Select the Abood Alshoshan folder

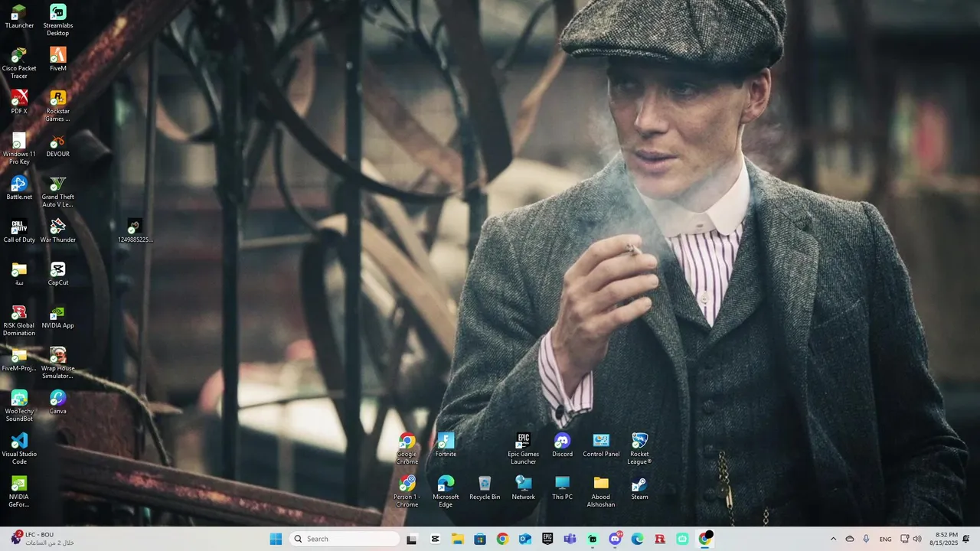601,491
